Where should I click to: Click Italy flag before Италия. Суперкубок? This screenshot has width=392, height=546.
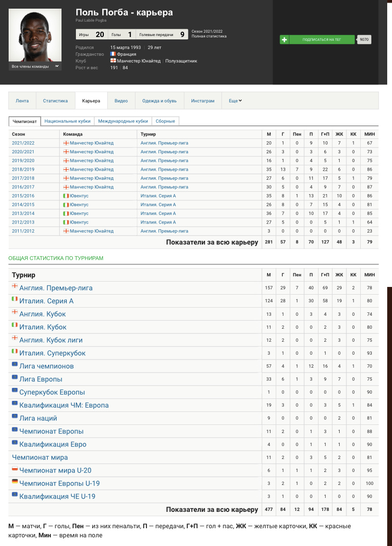pyautogui.click(x=14, y=351)
